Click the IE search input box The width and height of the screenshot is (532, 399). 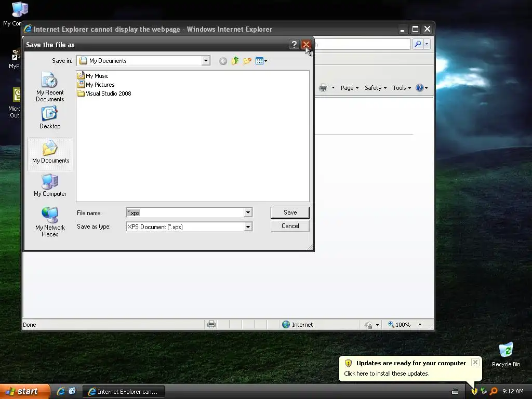[x=362, y=44]
